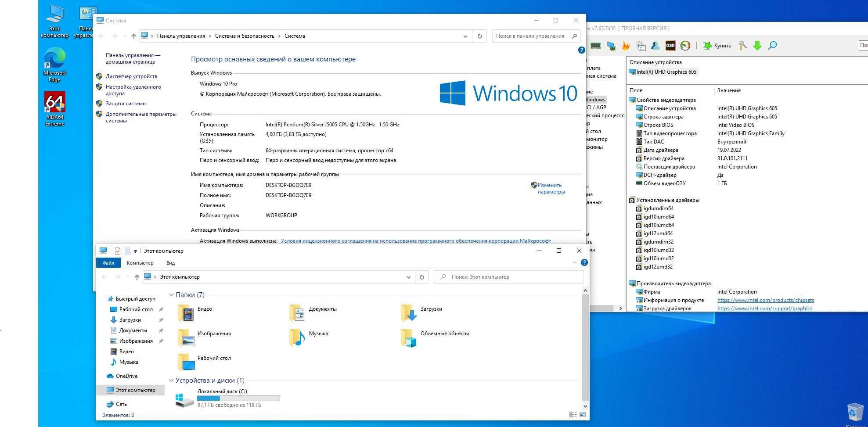Click the Локальный диск (C:) usage bar
This screenshot has width=868, height=427.
pyautogui.click(x=238, y=398)
